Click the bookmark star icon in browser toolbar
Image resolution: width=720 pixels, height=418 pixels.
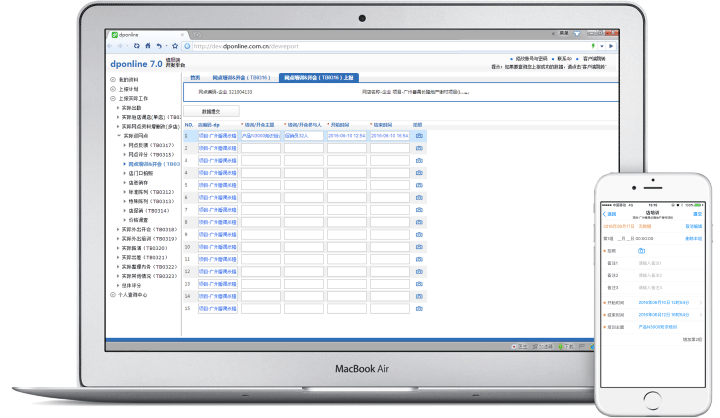[x=175, y=46]
